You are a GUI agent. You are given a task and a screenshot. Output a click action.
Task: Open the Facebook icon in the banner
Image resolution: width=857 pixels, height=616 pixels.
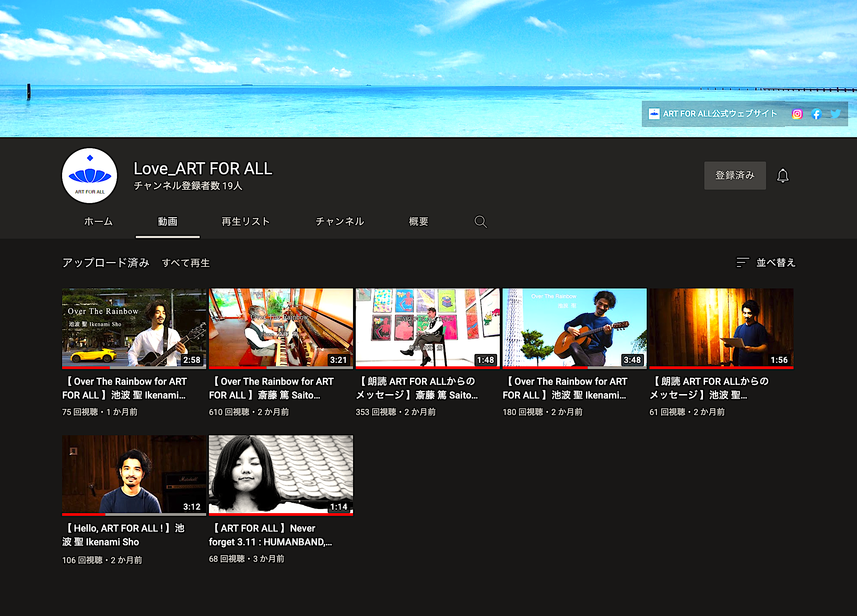[x=816, y=114]
